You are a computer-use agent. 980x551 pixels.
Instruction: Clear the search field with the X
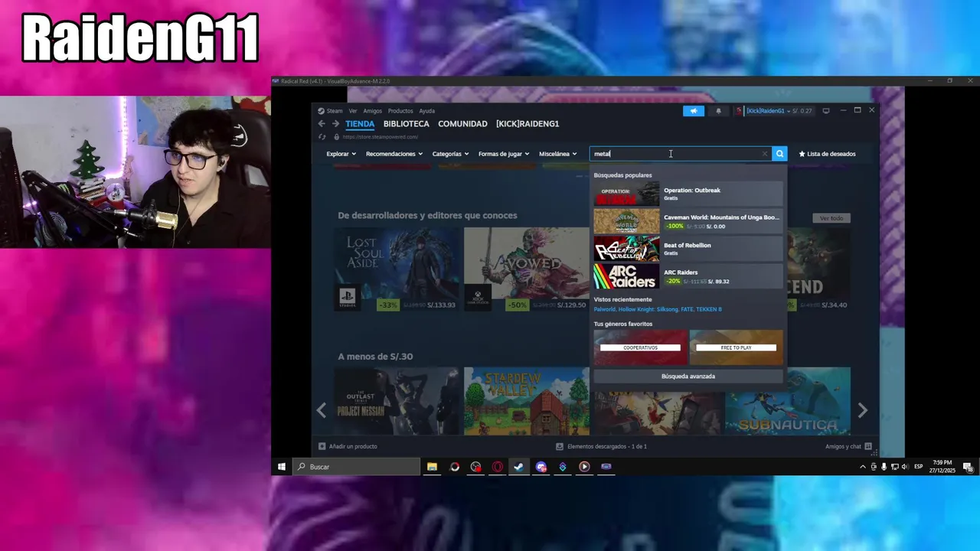(x=764, y=154)
